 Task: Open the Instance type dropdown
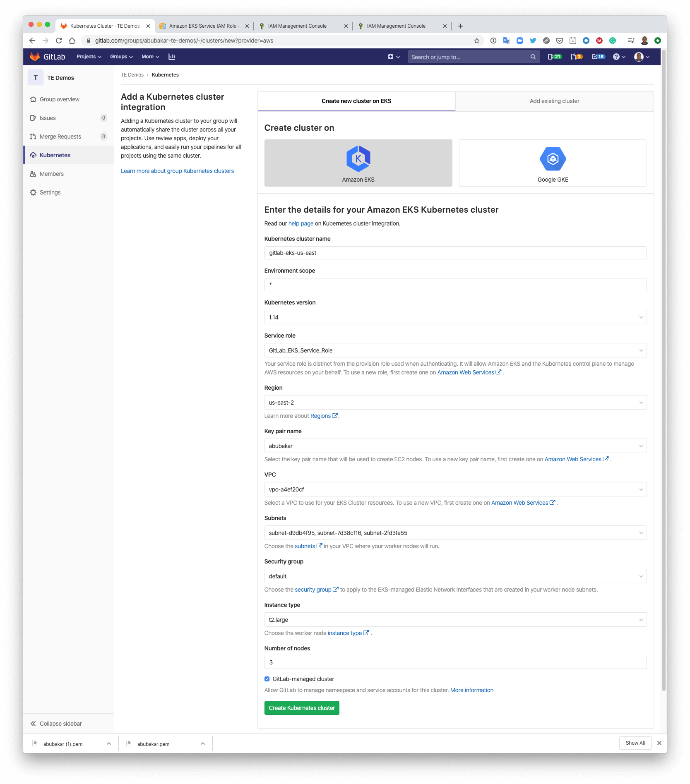tap(455, 619)
